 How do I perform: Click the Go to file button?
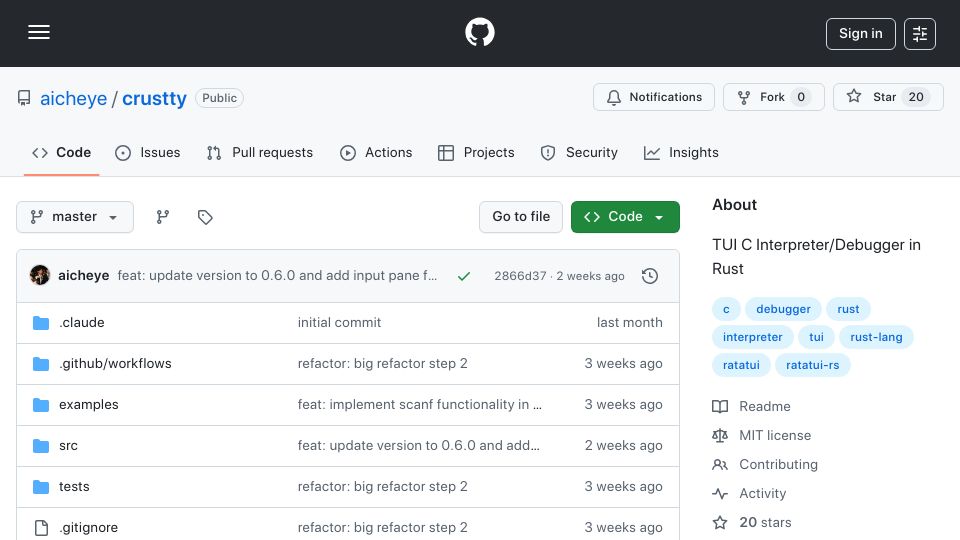521,217
